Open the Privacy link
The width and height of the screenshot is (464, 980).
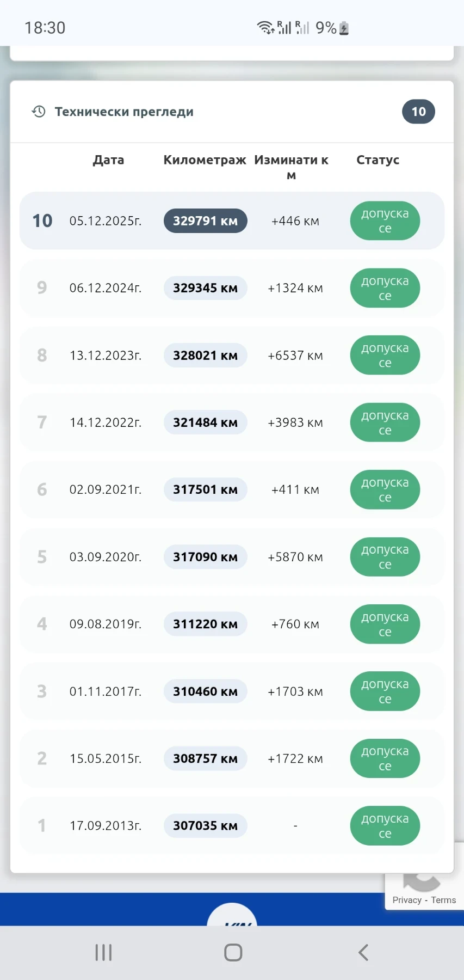click(407, 900)
